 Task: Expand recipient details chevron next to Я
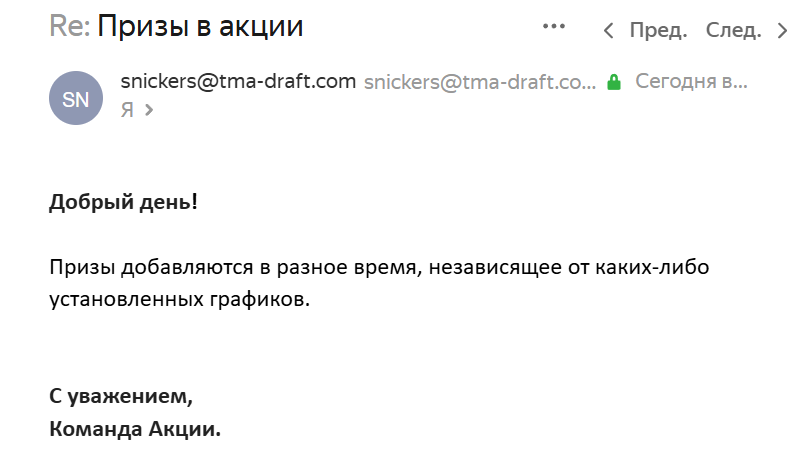[149, 110]
